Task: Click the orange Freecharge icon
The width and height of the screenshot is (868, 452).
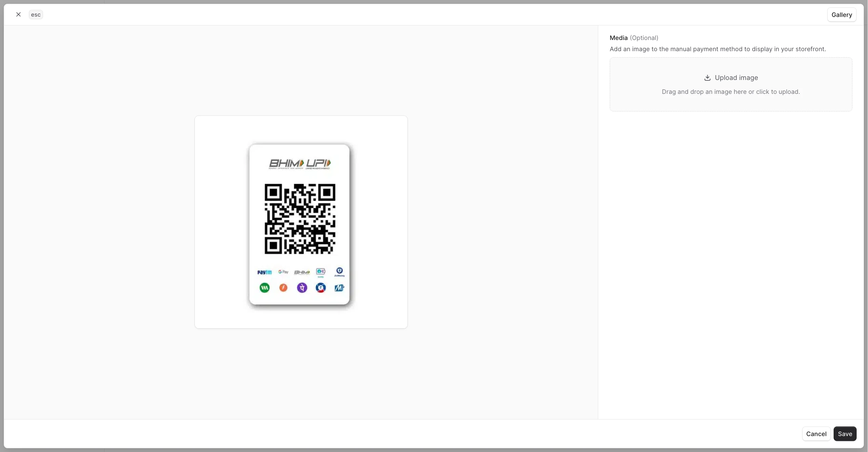Action: 283,288
